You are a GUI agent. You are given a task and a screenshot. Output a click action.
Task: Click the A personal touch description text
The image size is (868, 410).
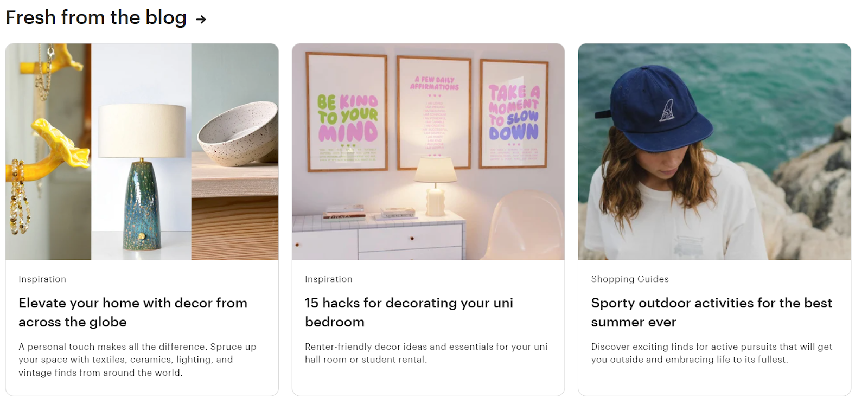[137, 360]
